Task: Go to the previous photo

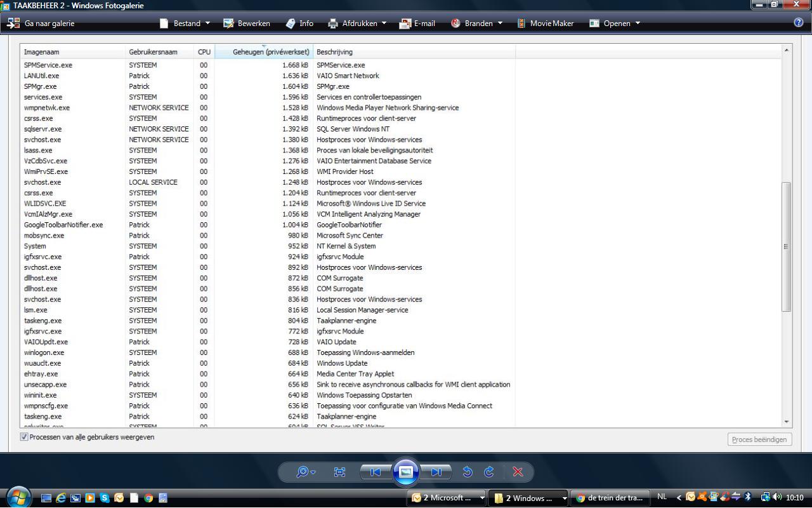Action: pos(375,472)
